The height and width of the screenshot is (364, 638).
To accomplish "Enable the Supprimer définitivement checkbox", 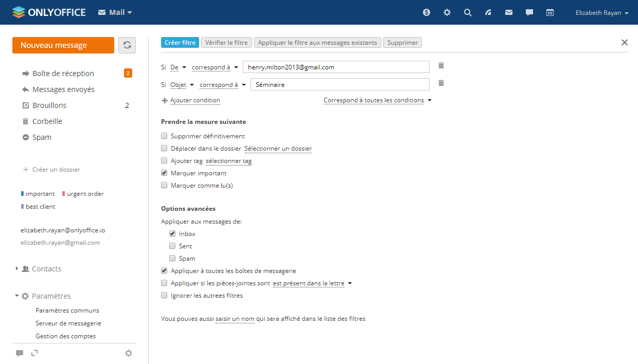I will coord(164,136).
